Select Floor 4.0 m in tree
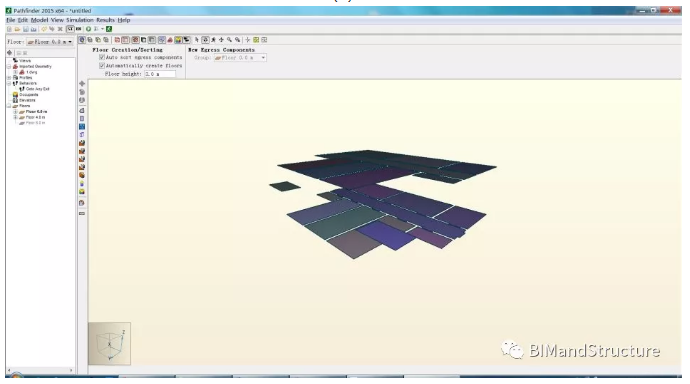Screen dimensions: 690x384 coord(35,117)
